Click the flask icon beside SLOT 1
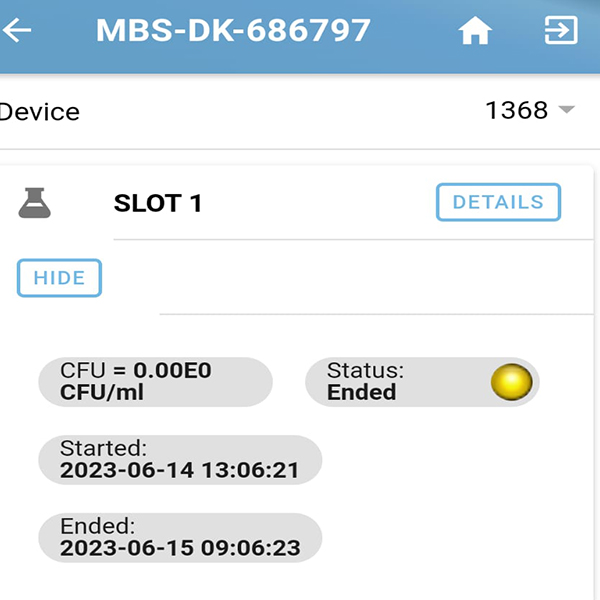The width and height of the screenshot is (600, 600). pos(35,204)
